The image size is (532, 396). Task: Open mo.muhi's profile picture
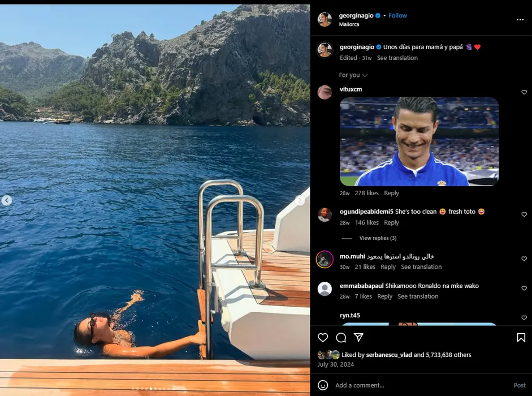(x=325, y=259)
